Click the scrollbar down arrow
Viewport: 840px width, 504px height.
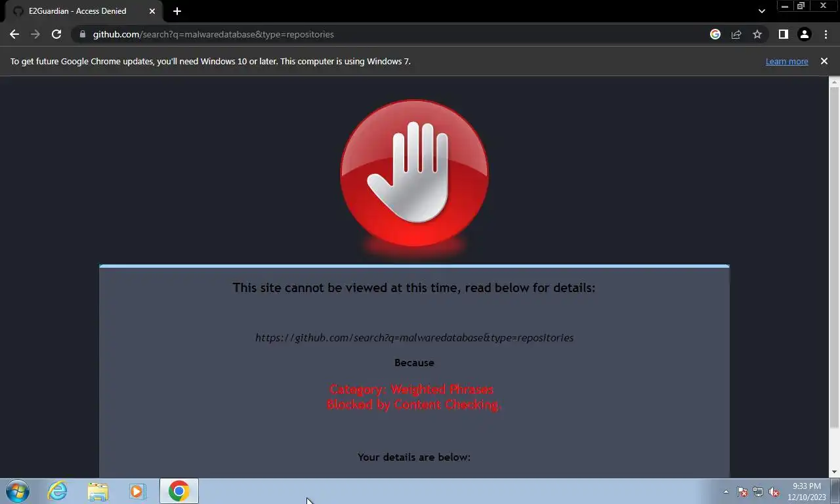tap(835, 472)
